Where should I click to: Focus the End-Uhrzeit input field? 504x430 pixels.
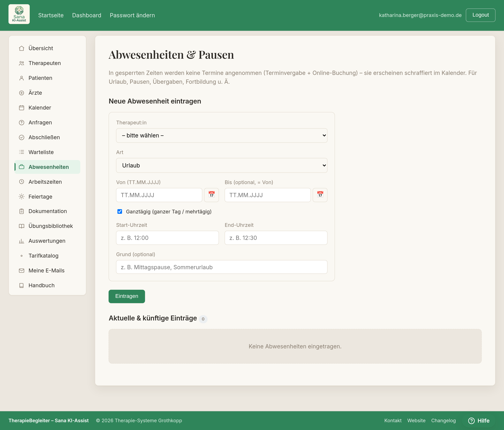276,238
